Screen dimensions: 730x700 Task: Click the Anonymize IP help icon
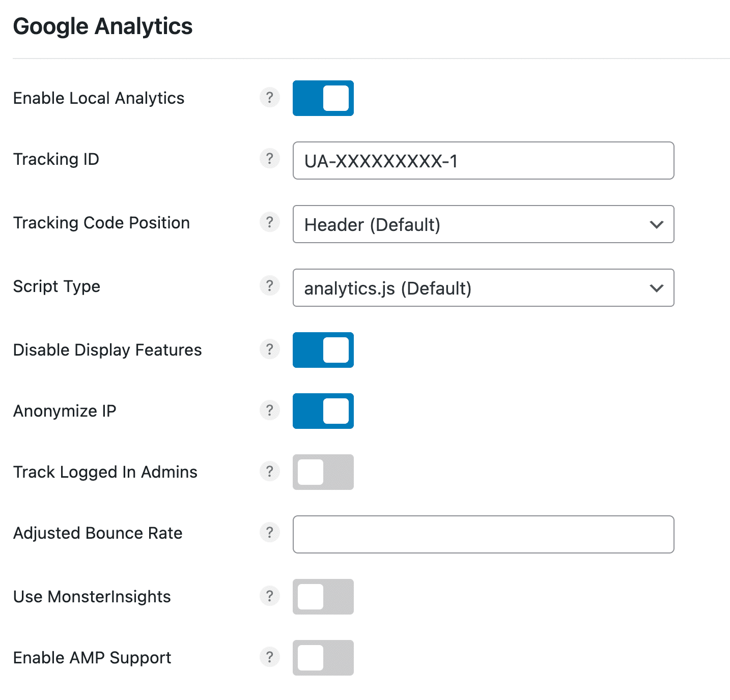(x=270, y=411)
